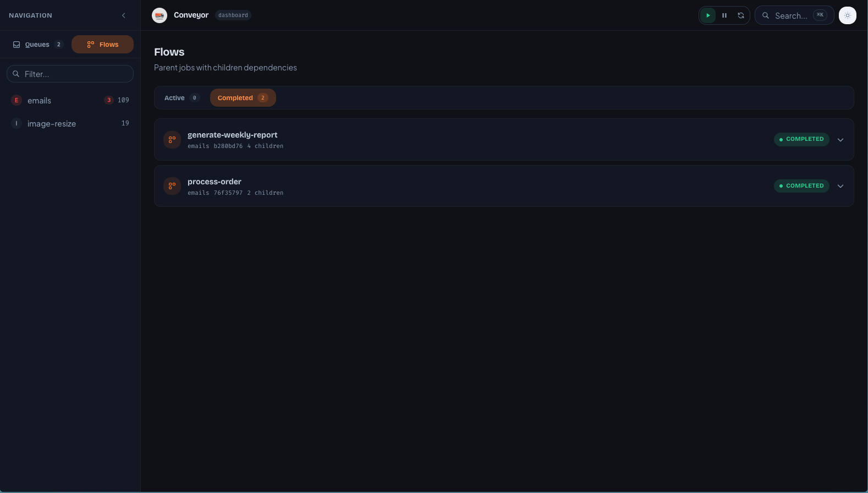
Task: Click the red failed count badge on emails
Action: point(109,100)
